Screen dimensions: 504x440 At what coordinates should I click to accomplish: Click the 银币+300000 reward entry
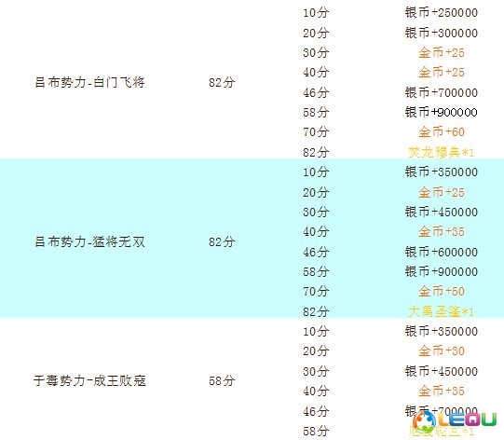coord(441,33)
